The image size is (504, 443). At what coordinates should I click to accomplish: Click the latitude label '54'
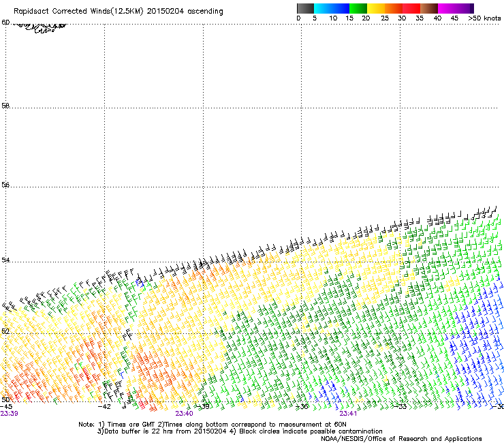coord(5,260)
